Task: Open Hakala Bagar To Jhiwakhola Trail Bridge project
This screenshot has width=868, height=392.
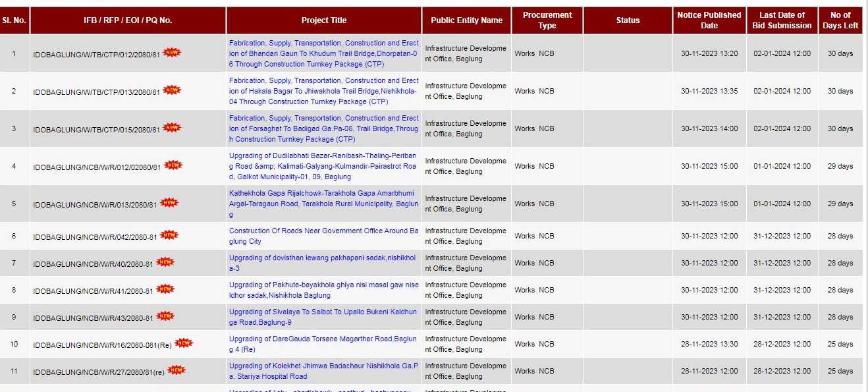Action: tap(323, 91)
